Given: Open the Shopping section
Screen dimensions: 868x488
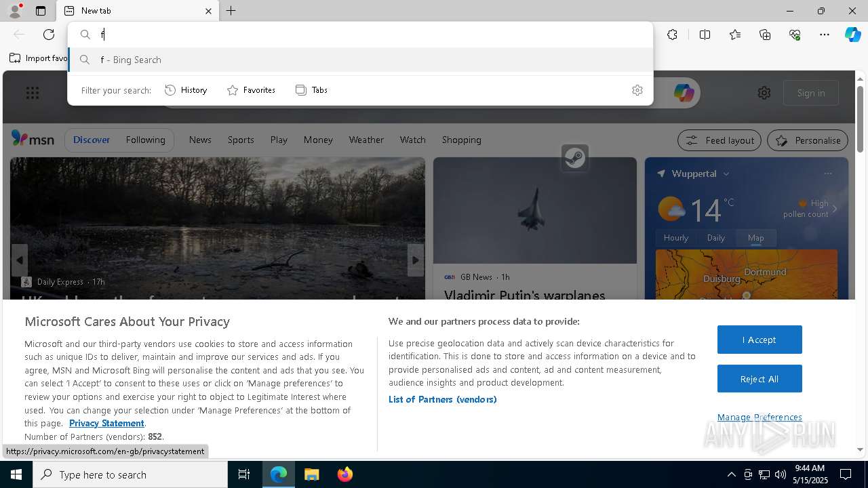Looking at the screenshot, I should click(462, 140).
